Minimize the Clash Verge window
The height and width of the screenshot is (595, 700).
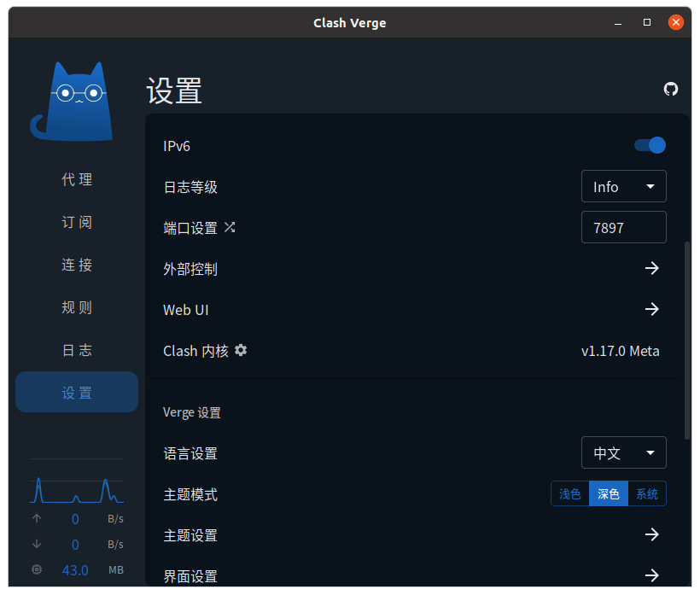click(618, 22)
